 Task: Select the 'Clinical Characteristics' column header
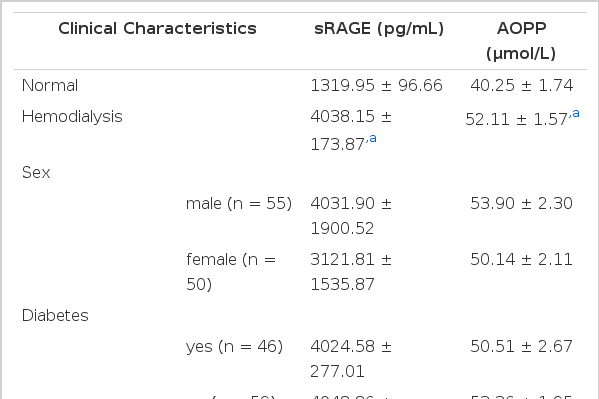tap(157, 29)
